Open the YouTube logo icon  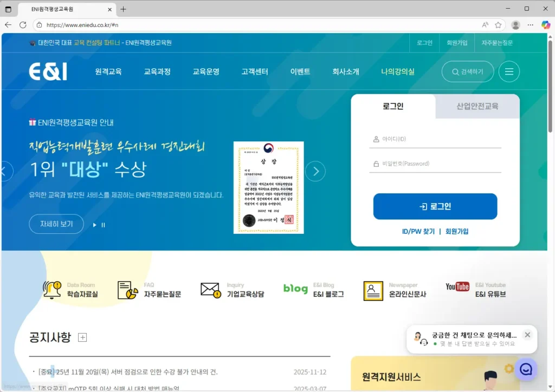click(457, 286)
